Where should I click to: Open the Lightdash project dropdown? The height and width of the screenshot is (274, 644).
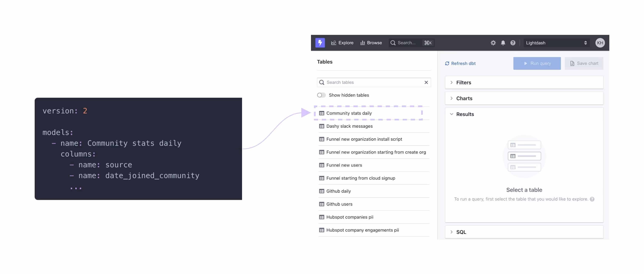click(556, 43)
